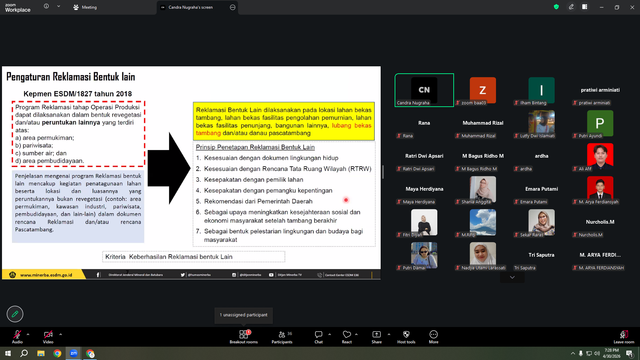
Task: Click the green annotate pencil button
Action: 15,314
